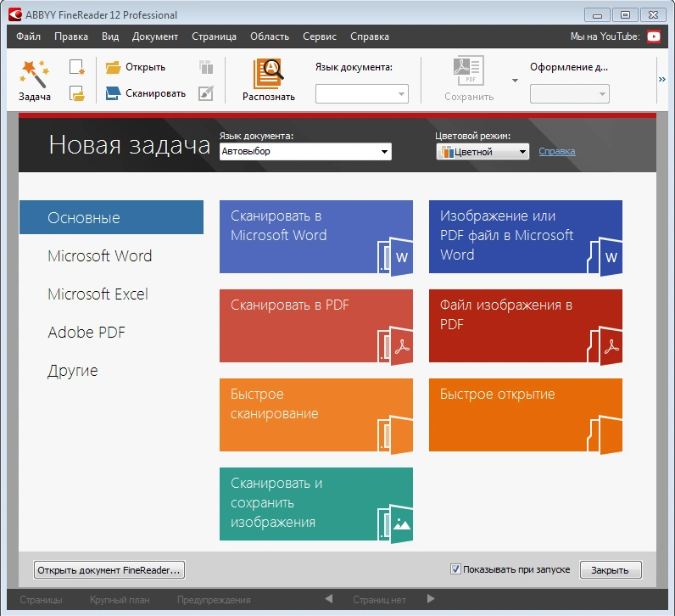
Task: Click the YouTube icon in menu bar
Action: [x=654, y=36]
